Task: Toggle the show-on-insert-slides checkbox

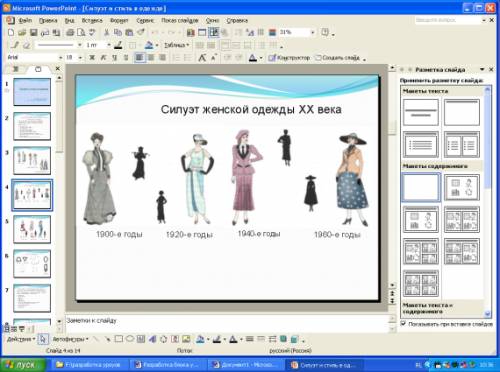Action: click(403, 324)
